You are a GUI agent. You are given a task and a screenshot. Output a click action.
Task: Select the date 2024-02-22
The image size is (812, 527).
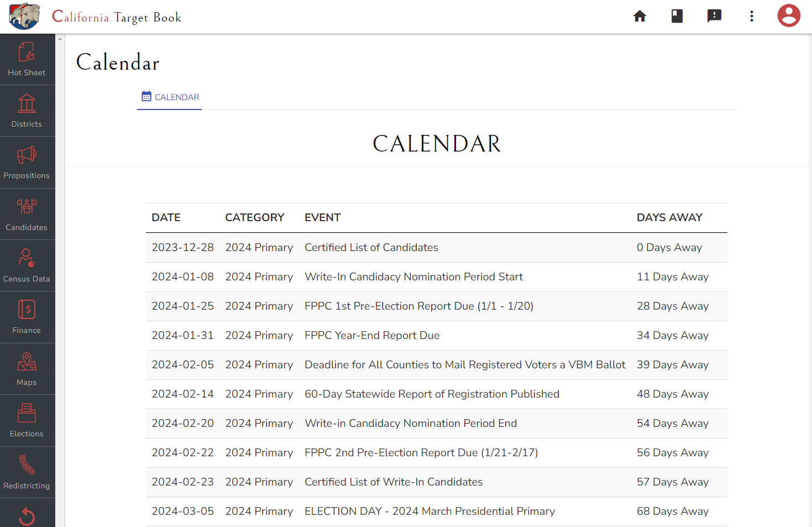point(183,453)
